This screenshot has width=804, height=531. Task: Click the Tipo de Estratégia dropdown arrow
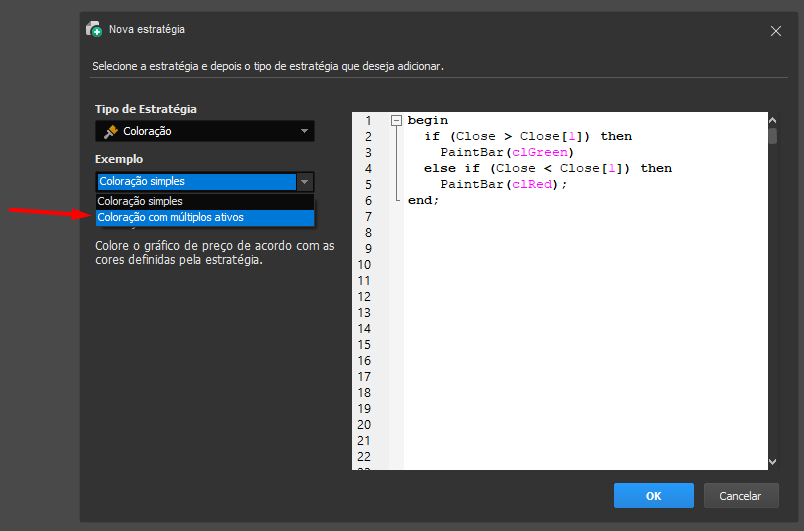(x=304, y=131)
